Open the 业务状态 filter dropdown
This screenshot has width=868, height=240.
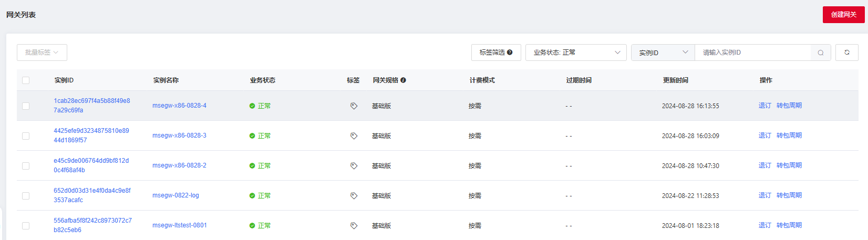click(576, 53)
